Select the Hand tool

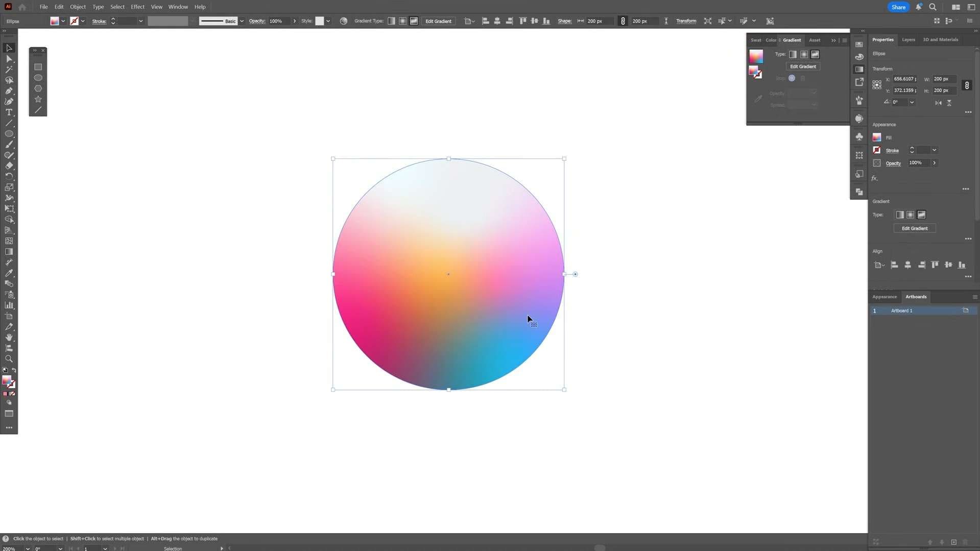tap(9, 338)
